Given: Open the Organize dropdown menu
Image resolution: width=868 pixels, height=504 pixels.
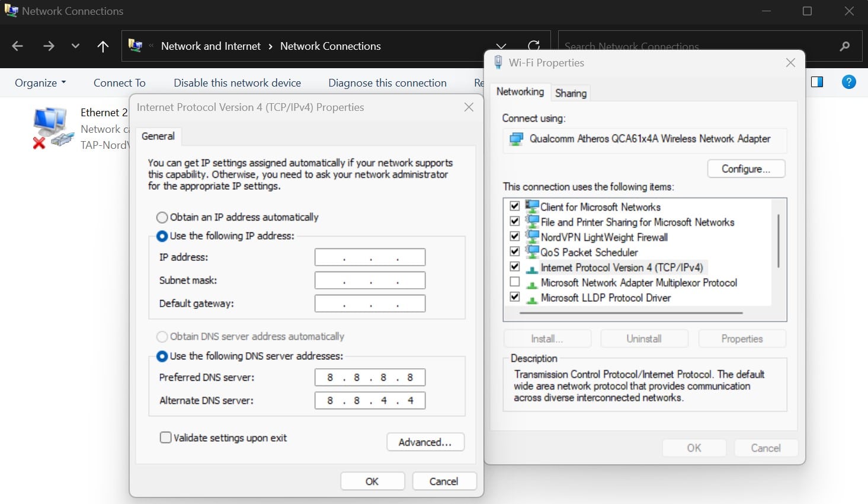Looking at the screenshot, I should pyautogui.click(x=39, y=82).
